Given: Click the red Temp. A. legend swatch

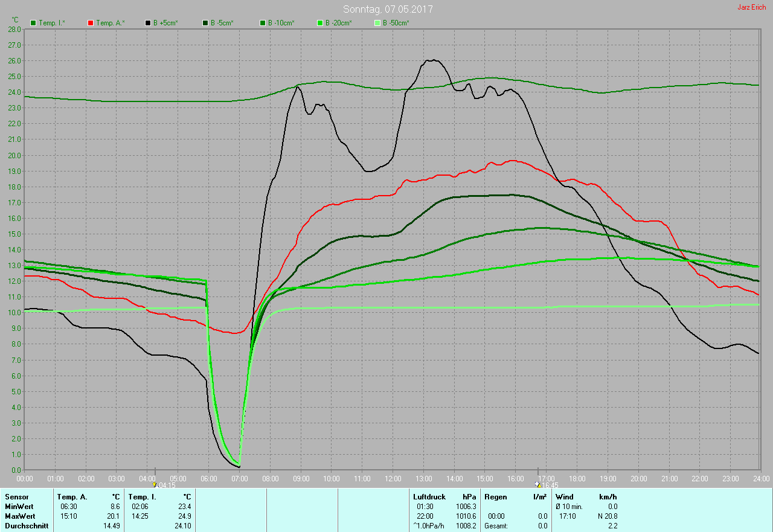Looking at the screenshot, I should pos(91,23).
